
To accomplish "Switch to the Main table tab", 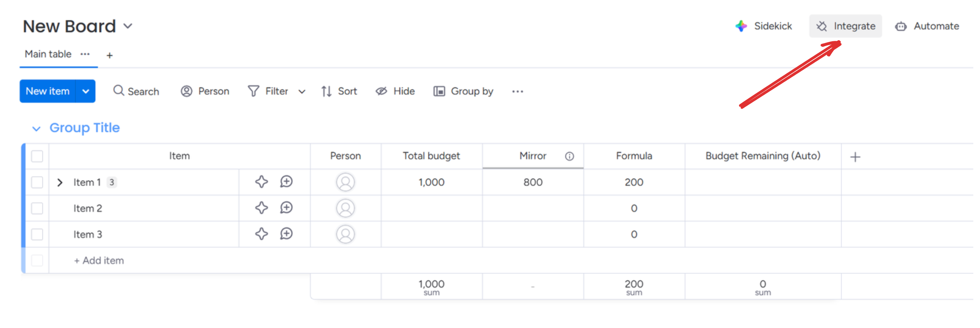I will pyautogui.click(x=48, y=54).
